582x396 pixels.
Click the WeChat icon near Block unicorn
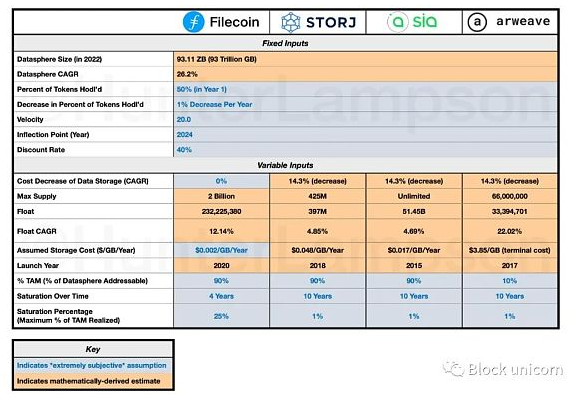[x=454, y=369]
